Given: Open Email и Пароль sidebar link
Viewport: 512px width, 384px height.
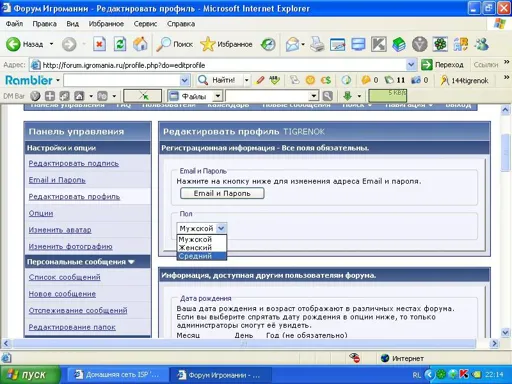Looking at the screenshot, I should coord(57,180).
